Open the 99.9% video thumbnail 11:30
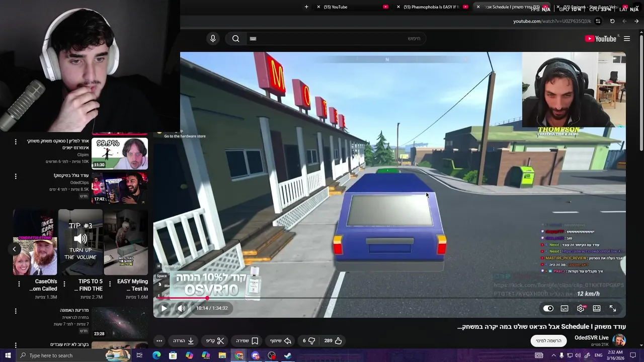 (x=120, y=154)
